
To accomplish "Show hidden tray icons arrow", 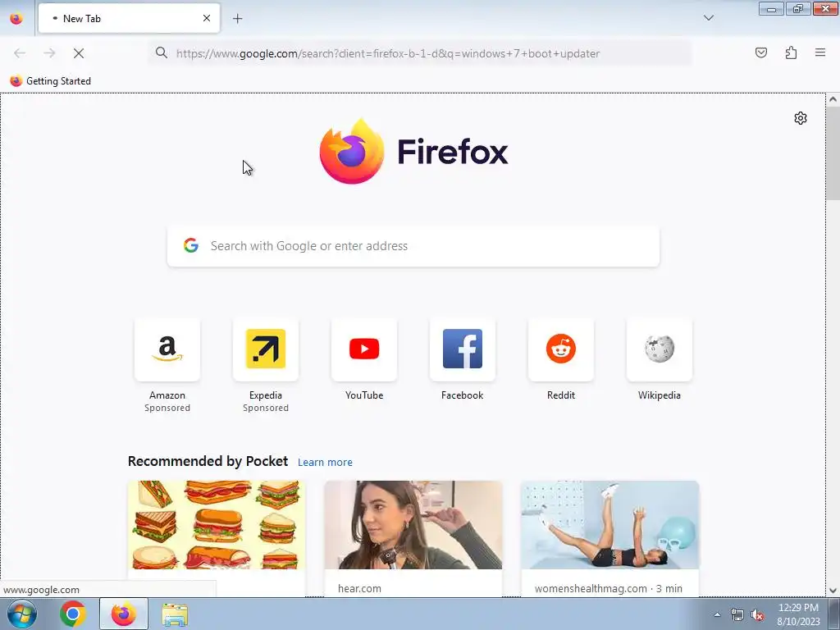I will tap(717, 614).
